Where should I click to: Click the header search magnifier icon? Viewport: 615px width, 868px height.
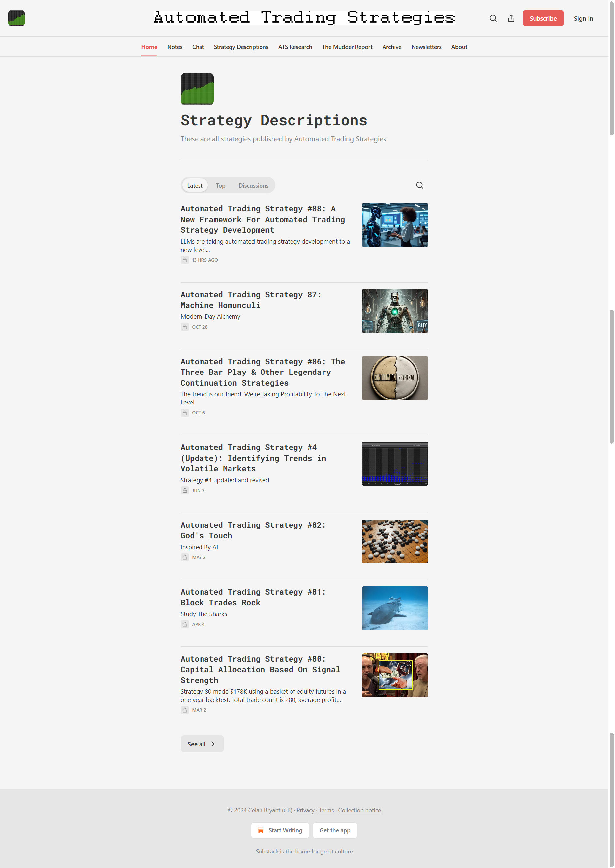493,18
